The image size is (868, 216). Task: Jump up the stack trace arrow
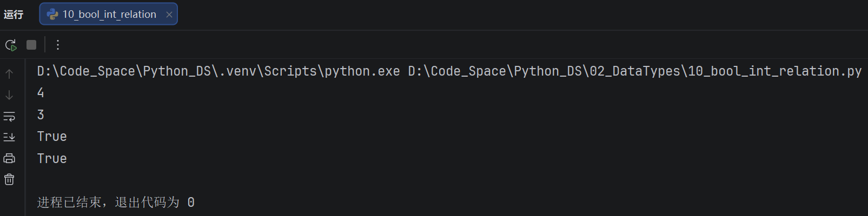[9, 74]
